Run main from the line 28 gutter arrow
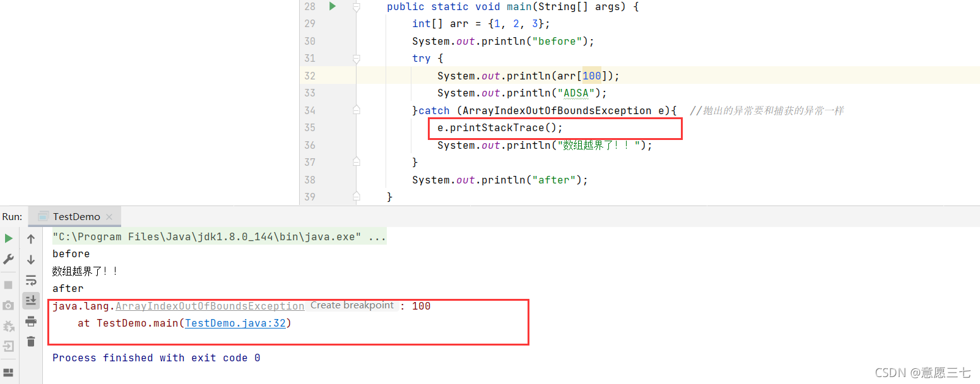 (332, 6)
